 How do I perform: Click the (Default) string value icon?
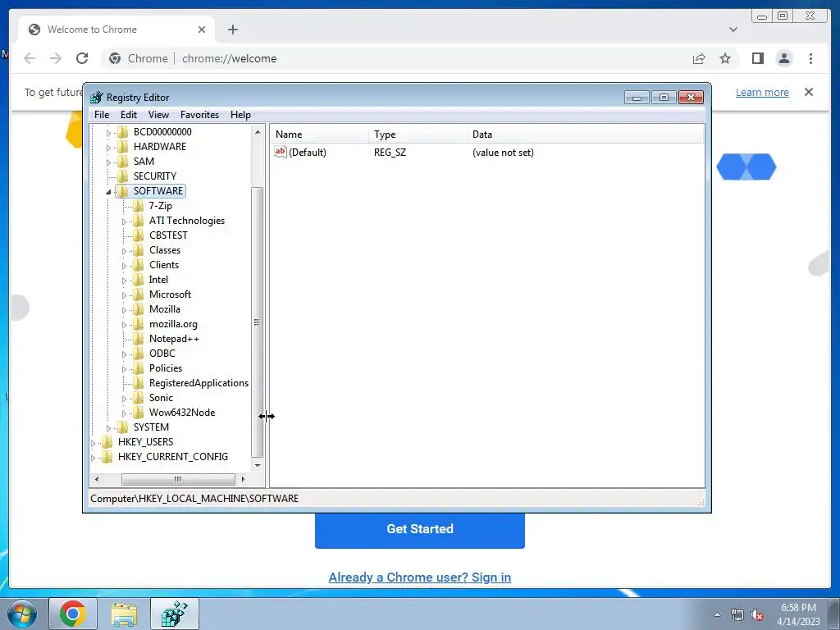click(x=281, y=152)
